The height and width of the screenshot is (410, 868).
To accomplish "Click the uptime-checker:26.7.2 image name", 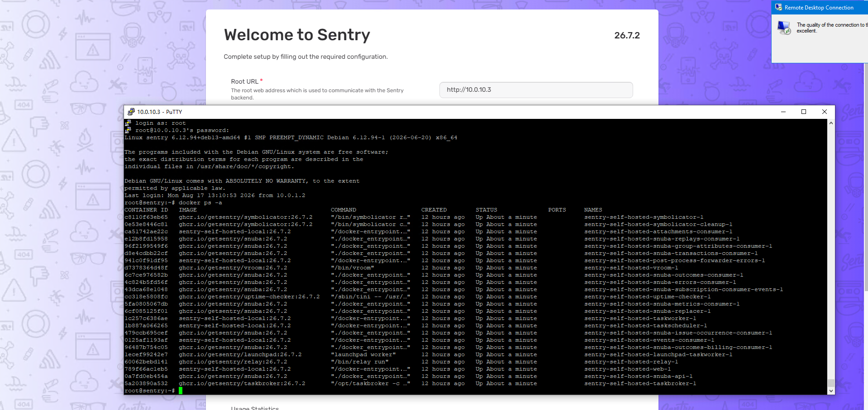I will [249, 297].
